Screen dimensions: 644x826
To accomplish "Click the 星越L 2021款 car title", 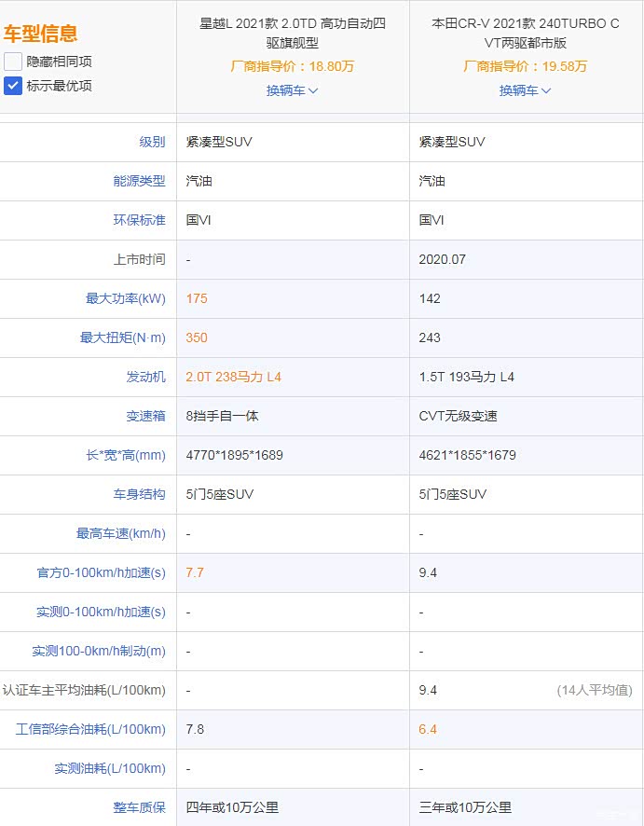I will click(x=293, y=33).
